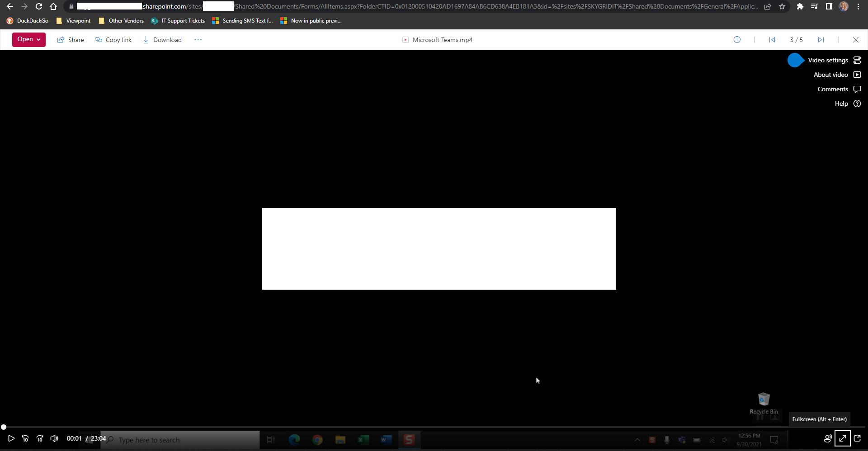Mute the video volume

pos(54,438)
